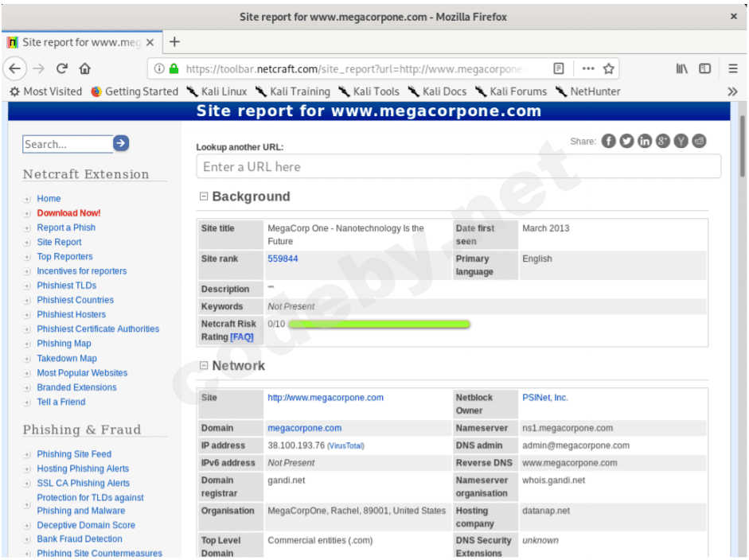The height and width of the screenshot is (560, 749).
Task: Click the page vertical scrollbar
Action: coord(743,146)
